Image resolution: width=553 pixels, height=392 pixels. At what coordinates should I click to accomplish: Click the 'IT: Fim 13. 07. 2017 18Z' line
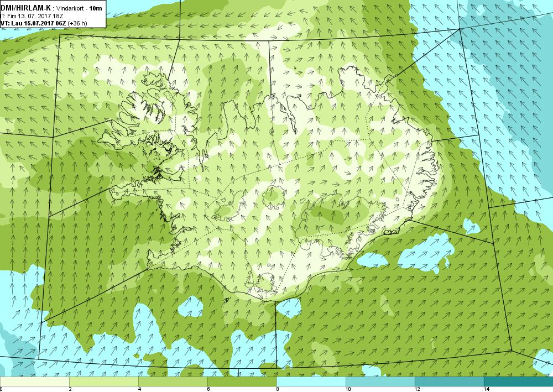tap(32, 16)
